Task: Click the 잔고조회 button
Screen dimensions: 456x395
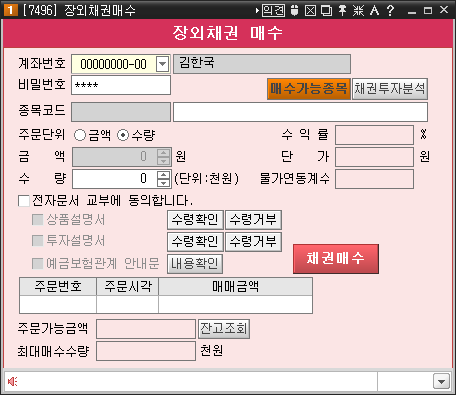Action: pos(224,329)
